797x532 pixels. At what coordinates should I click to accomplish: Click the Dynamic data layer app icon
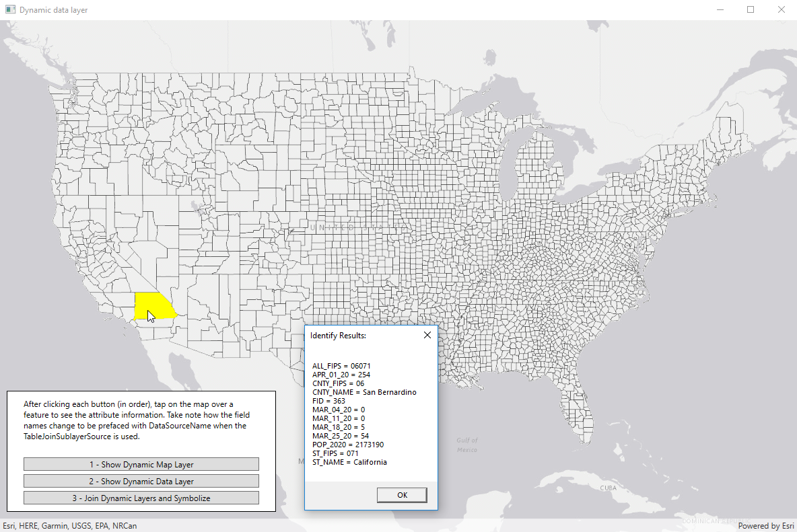pos(9,9)
